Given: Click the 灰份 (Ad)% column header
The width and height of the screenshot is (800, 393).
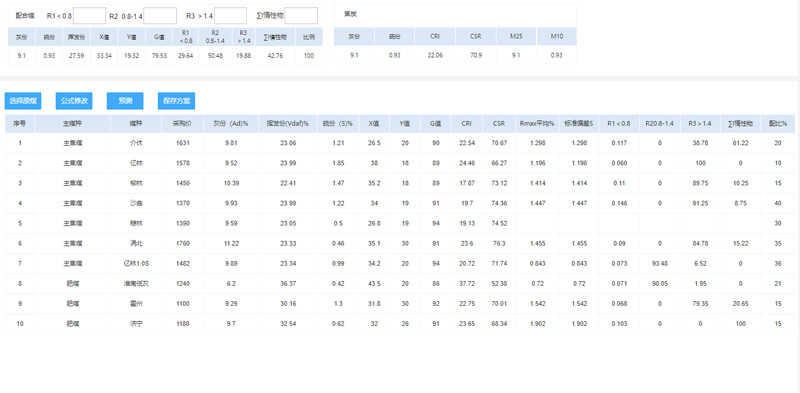Looking at the screenshot, I should pos(231,124).
